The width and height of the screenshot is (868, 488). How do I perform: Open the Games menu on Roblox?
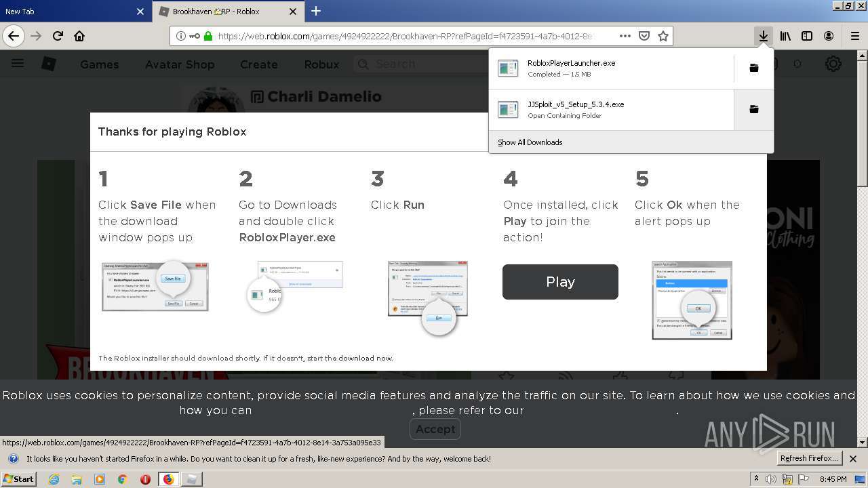99,64
